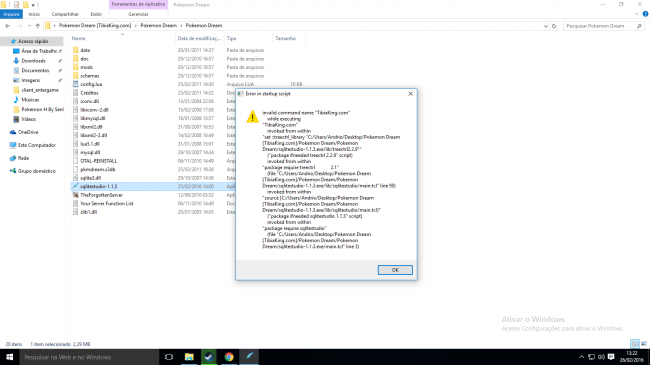Open Imagens in the sidebar

coord(31,80)
